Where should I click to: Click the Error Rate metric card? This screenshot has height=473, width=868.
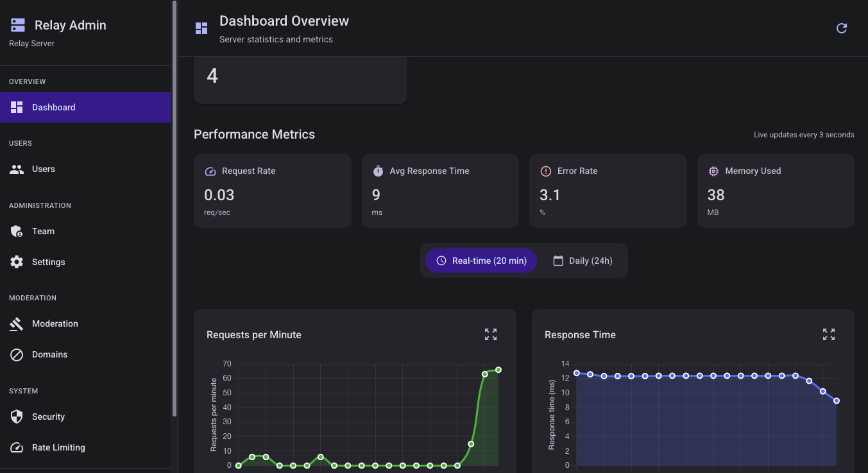point(608,191)
